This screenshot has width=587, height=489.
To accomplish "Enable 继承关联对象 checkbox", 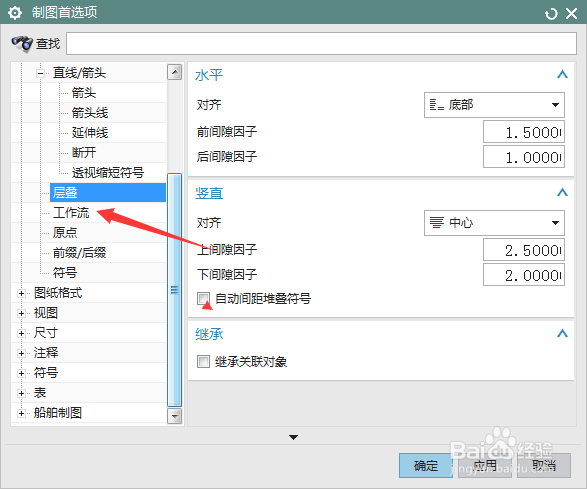I will pos(203,362).
